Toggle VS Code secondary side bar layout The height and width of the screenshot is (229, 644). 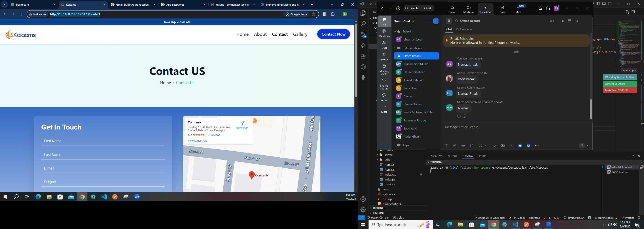click(610, 4)
